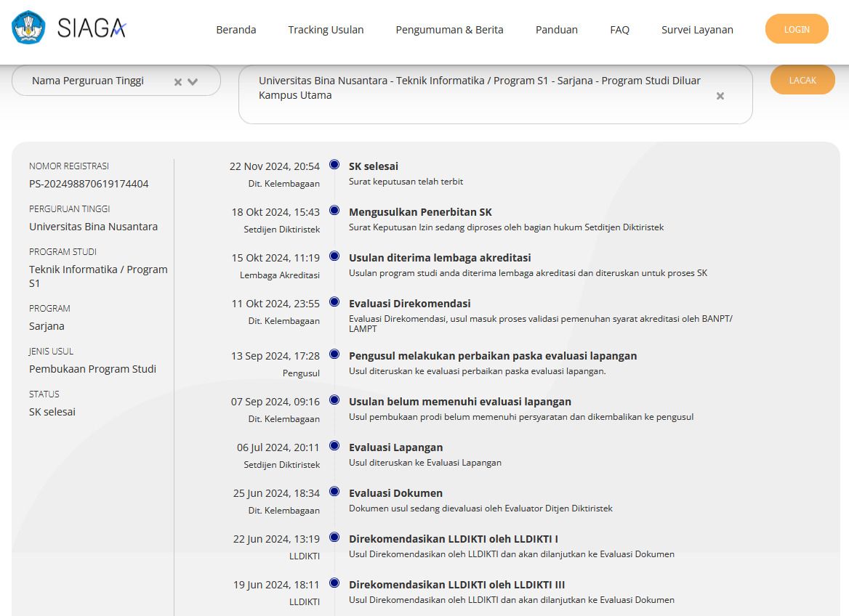This screenshot has height=616, width=849.
Task: Click timeline dot for Evaluasi Direkomendasi
Action: (x=334, y=301)
